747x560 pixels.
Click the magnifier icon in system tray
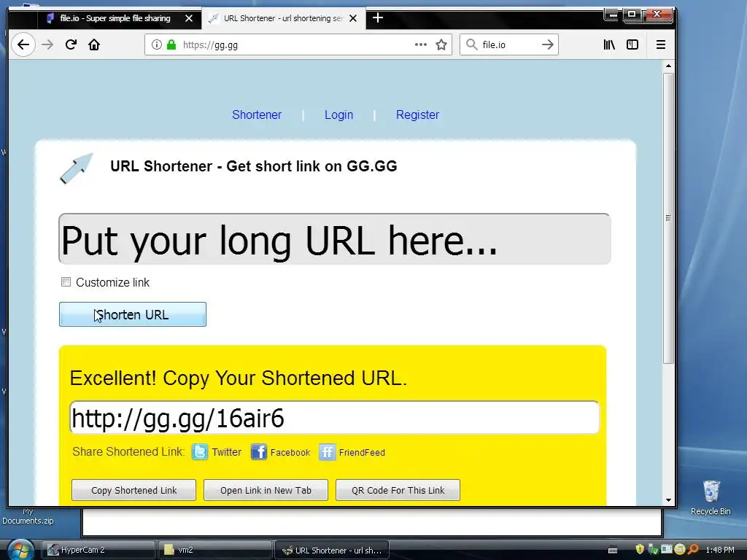point(693,549)
